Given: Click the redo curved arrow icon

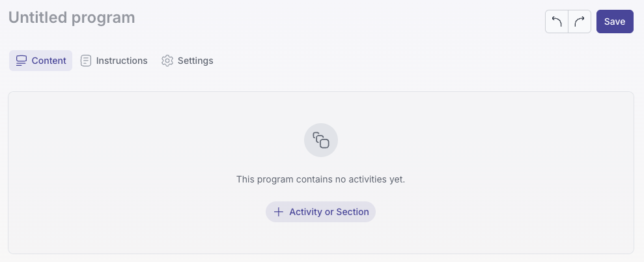Looking at the screenshot, I should [x=580, y=22].
